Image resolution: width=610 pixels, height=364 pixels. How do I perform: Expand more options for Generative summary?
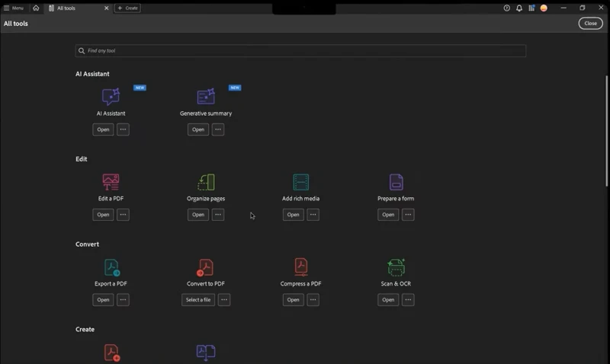click(x=218, y=129)
